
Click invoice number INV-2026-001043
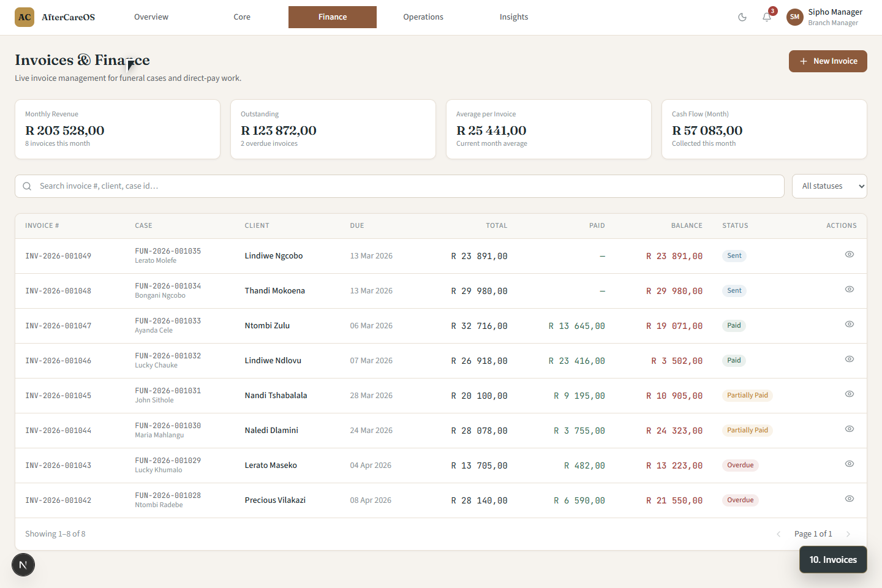58,466
